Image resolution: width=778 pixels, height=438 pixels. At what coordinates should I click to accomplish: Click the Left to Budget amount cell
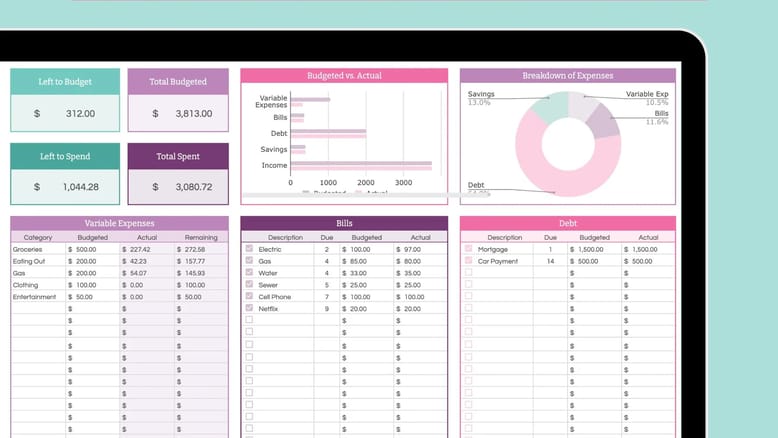point(65,114)
